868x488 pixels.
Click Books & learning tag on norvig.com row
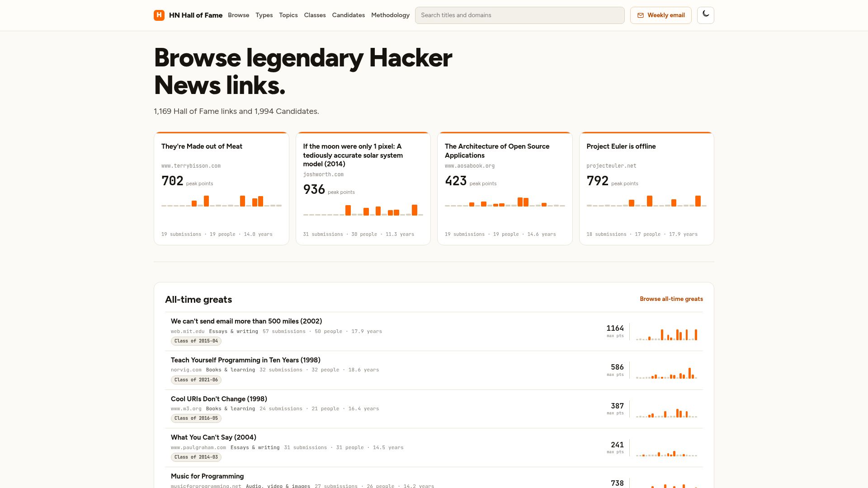pos(231,370)
